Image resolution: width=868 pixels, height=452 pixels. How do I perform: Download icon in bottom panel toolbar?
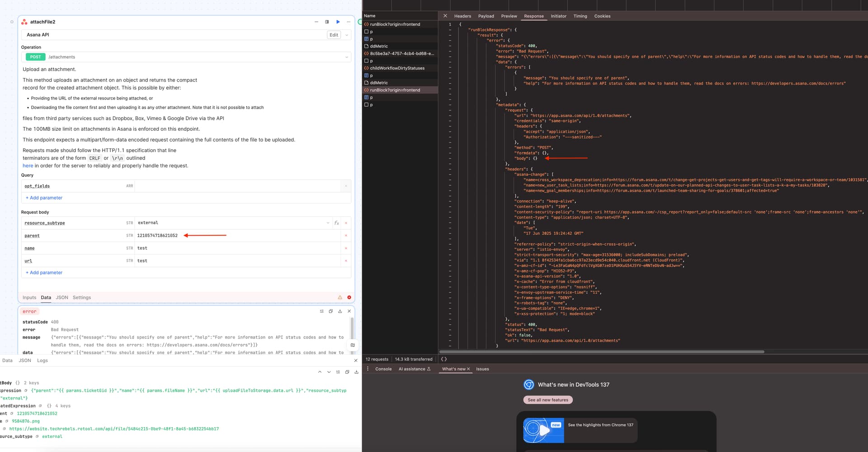click(x=356, y=372)
